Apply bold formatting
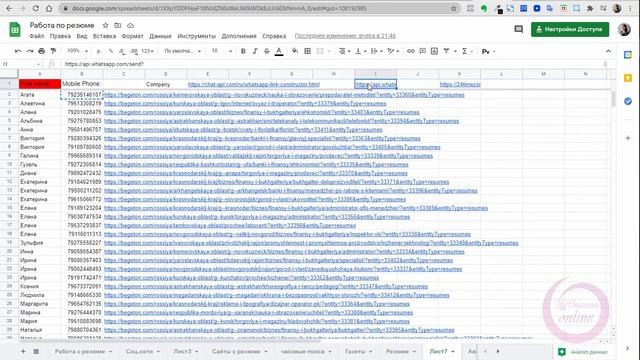 pyautogui.click(x=243, y=51)
